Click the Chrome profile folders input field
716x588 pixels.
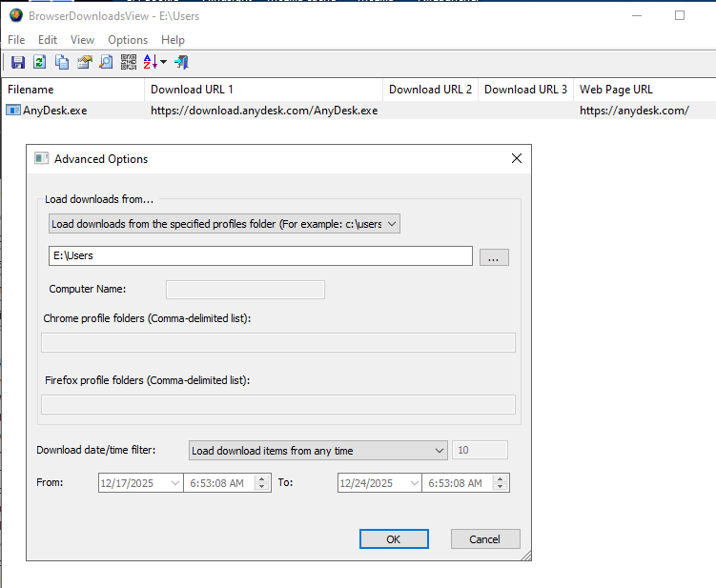[x=278, y=343]
